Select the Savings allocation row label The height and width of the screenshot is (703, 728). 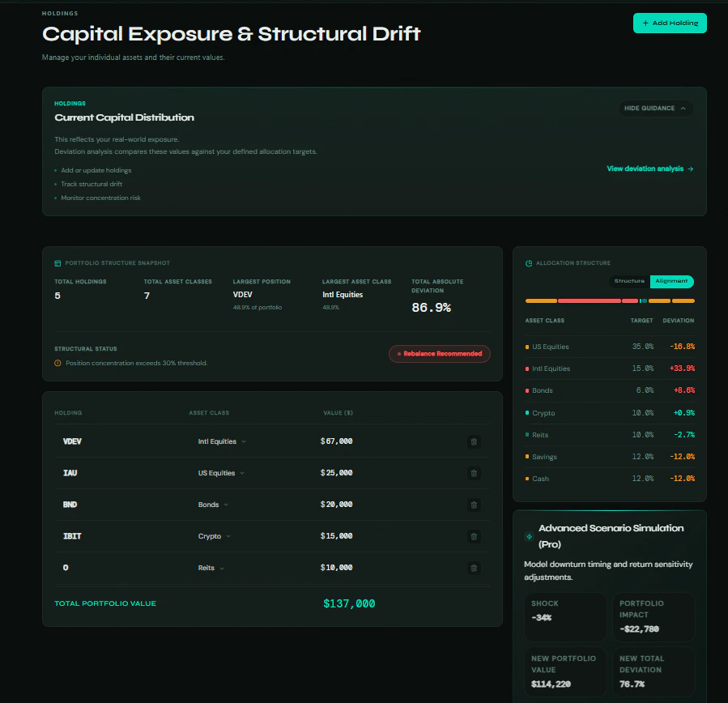[x=544, y=457]
